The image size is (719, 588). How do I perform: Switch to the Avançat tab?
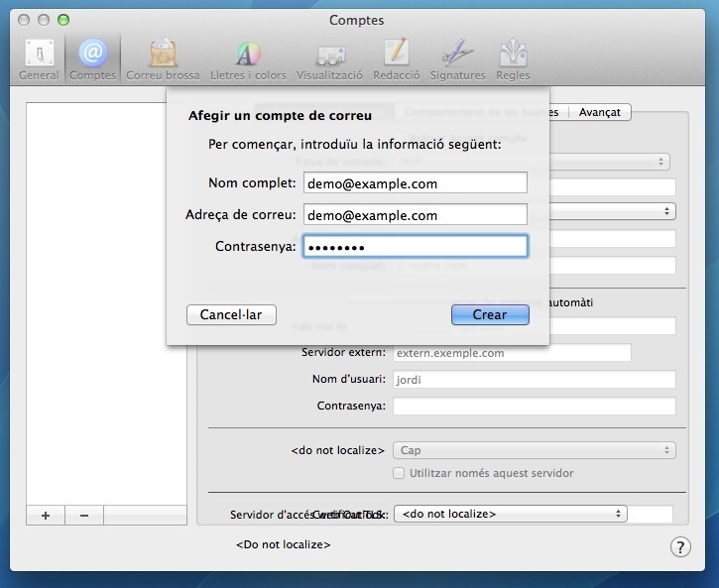point(599,112)
